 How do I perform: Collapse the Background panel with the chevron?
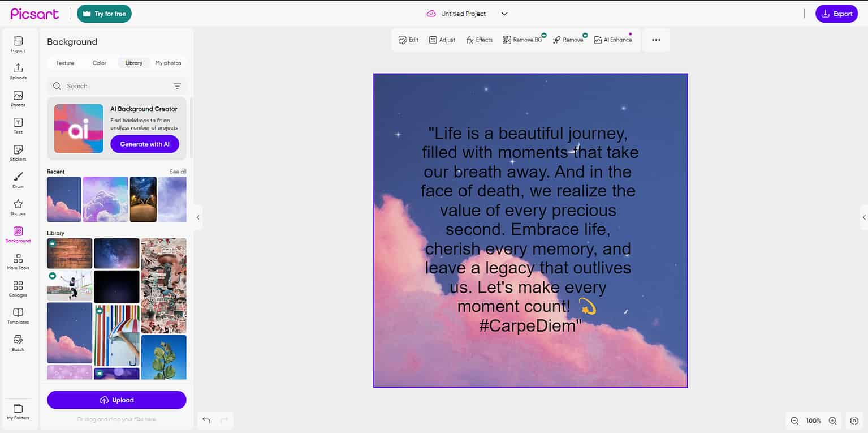pos(198,217)
